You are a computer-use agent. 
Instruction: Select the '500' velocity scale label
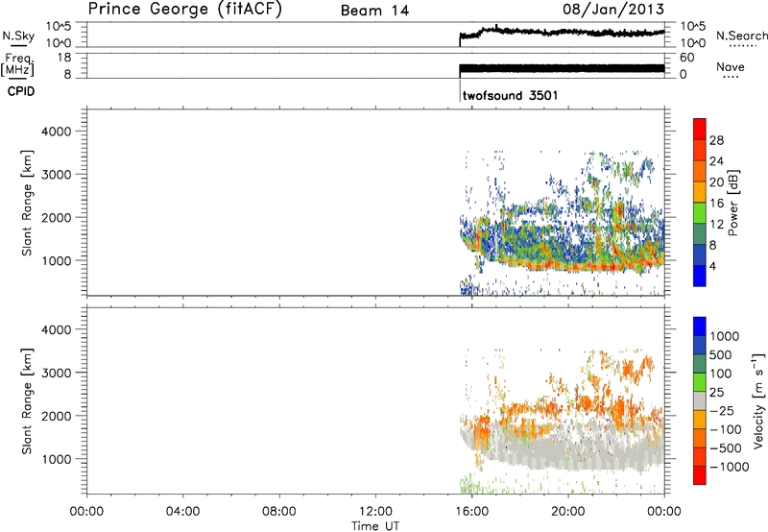[720, 355]
